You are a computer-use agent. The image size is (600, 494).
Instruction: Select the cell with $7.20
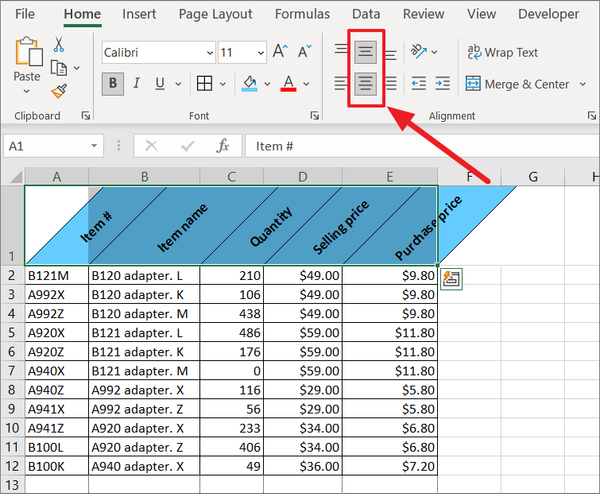390,466
